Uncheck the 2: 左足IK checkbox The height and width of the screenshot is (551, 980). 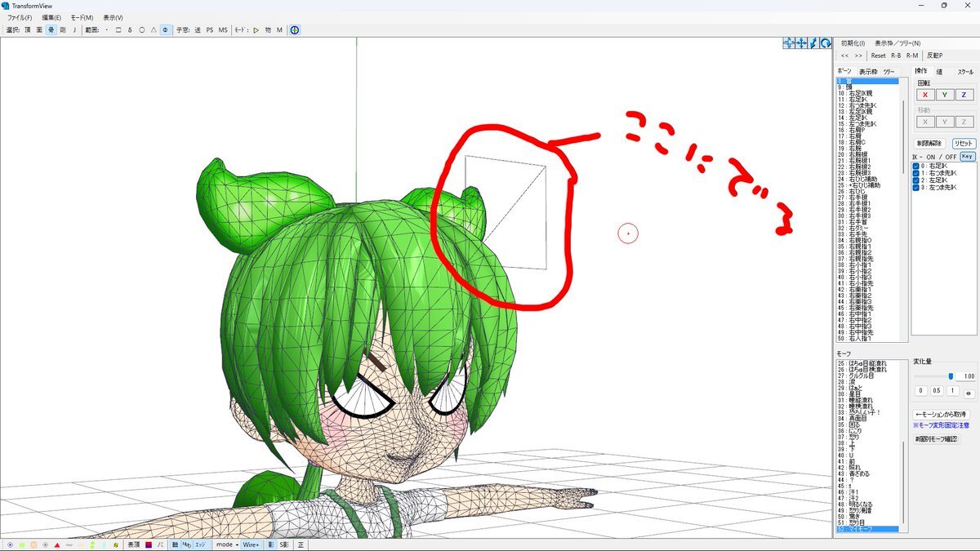pos(917,180)
